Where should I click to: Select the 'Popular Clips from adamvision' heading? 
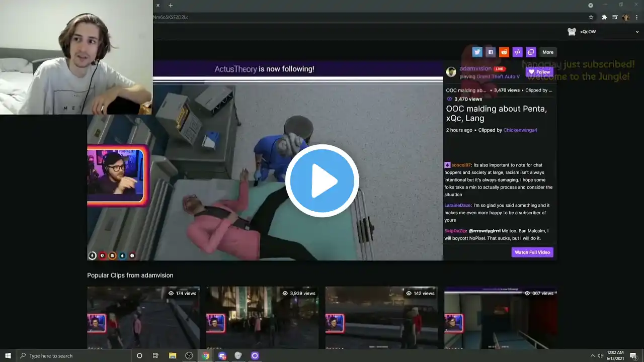[x=130, y=275]
